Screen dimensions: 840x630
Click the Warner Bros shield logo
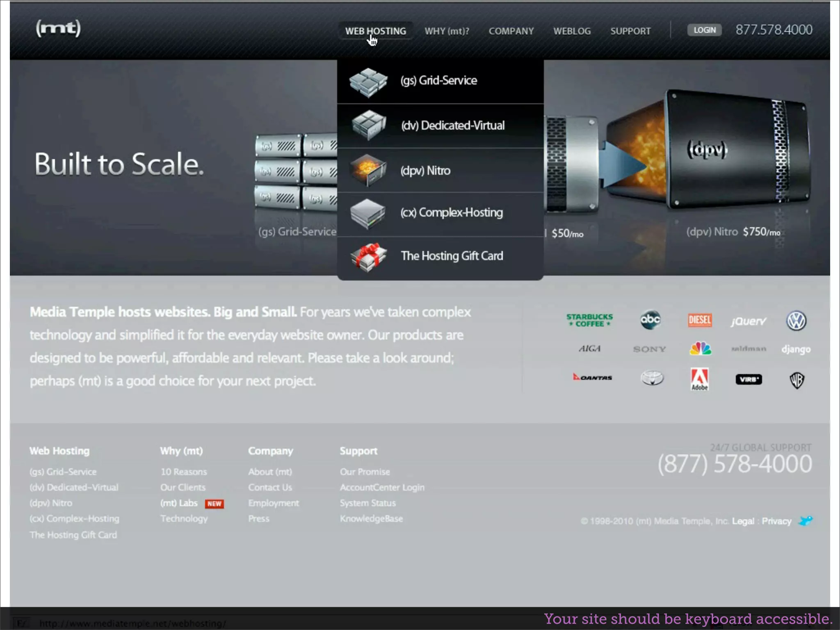tap(797, 380)
